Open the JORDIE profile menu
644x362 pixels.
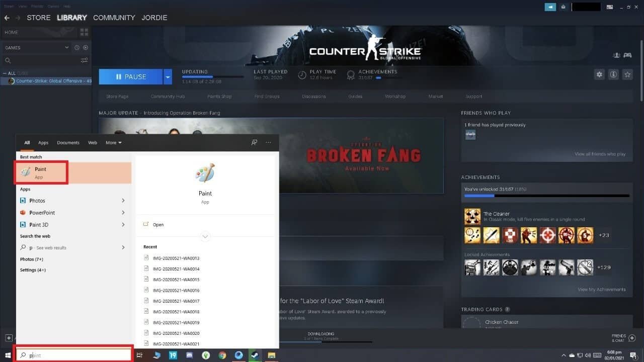pyautogui.click(x=155, y=18)
